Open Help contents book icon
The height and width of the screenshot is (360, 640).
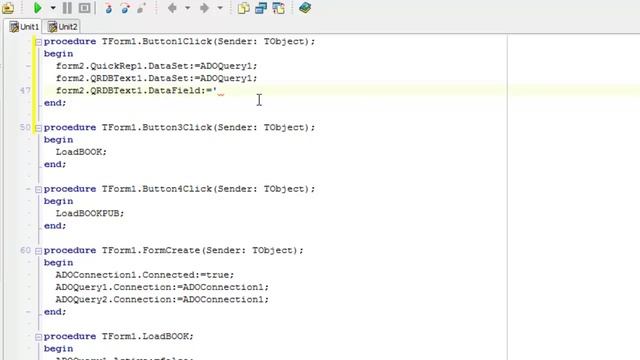305,8
